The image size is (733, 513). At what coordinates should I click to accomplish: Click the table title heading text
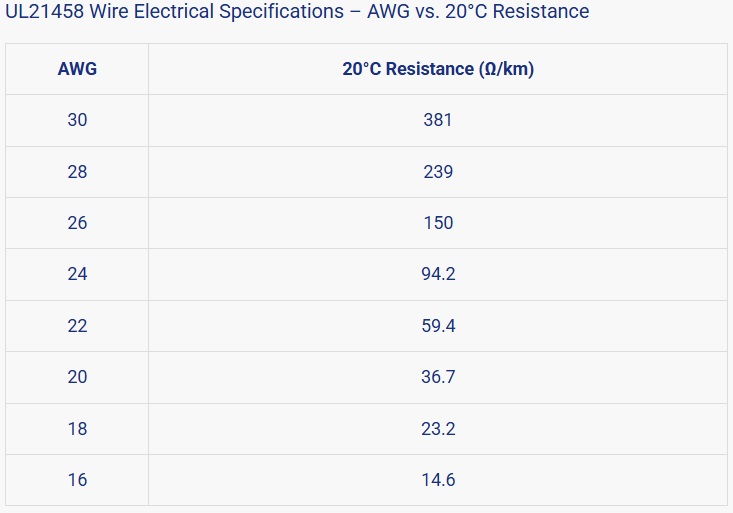point(297,12)
